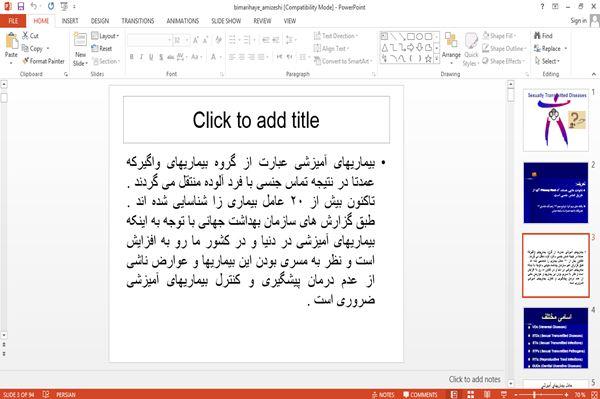Open the Text Direction dropdown
Screen dimensions: 600x399
(336, 36)
